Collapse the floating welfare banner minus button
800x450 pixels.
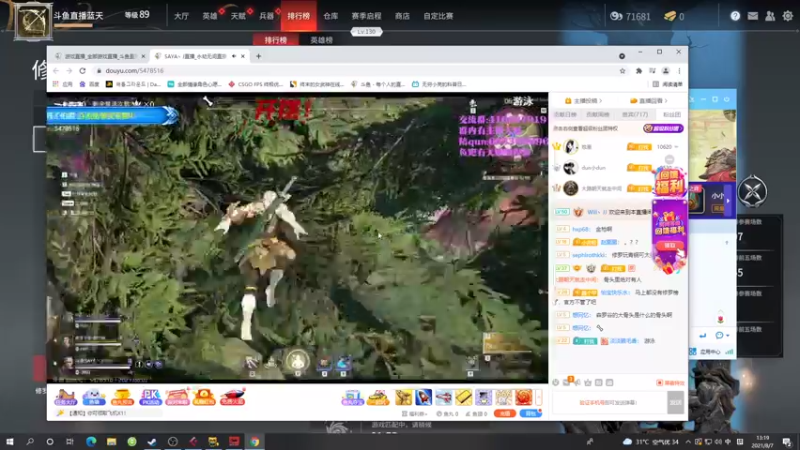pyautogui.click(x=669, y=160)
